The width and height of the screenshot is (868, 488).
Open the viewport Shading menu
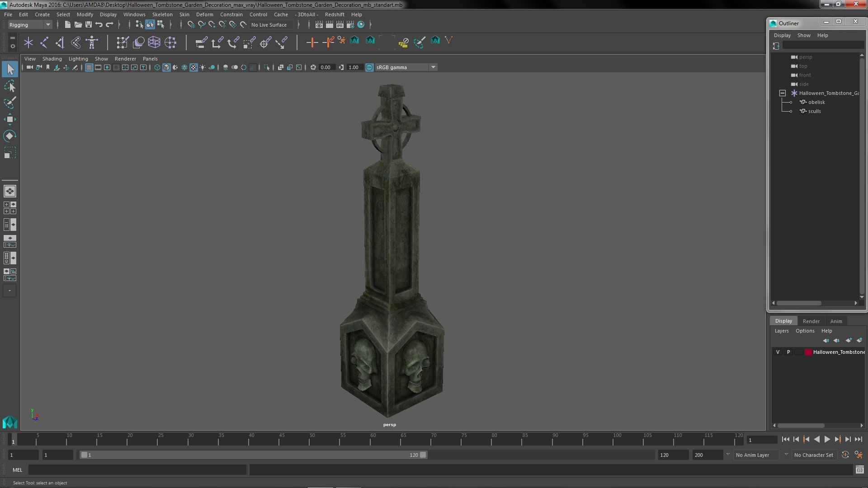[52, 59]
